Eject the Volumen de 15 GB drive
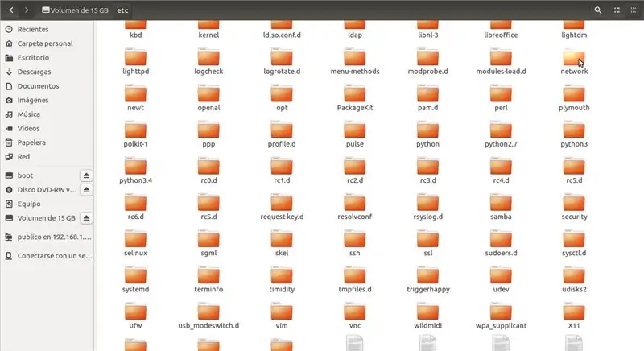 tap(86, 218)
